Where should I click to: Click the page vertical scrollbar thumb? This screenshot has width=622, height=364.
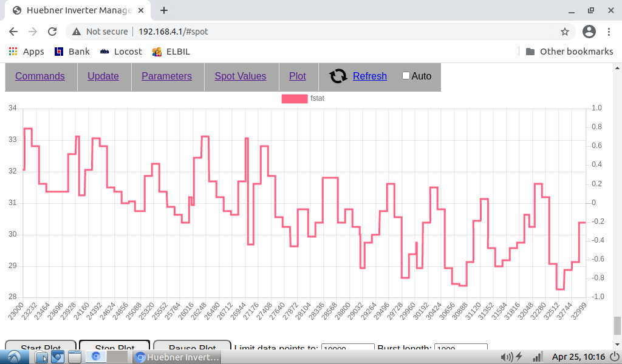617,325
